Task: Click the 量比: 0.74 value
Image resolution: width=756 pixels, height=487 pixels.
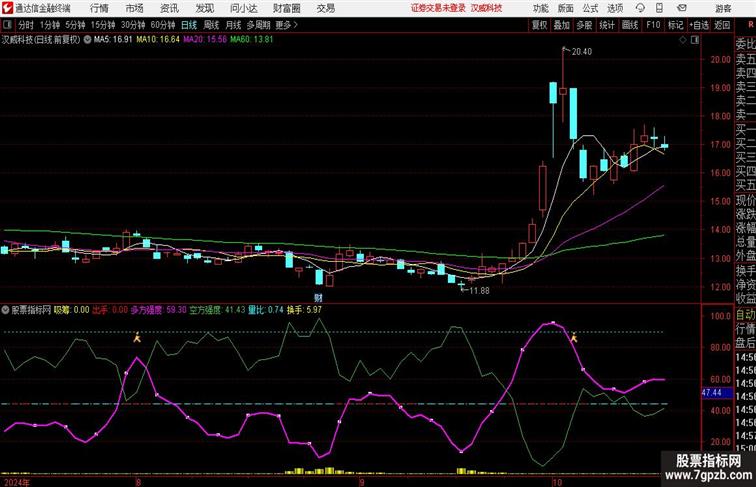Action: [x=266, y=310]
